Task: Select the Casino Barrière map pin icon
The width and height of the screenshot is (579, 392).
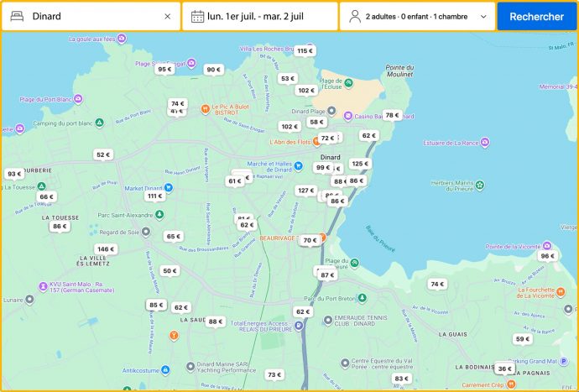Action: pyautogui.click(x=348, y=117)
